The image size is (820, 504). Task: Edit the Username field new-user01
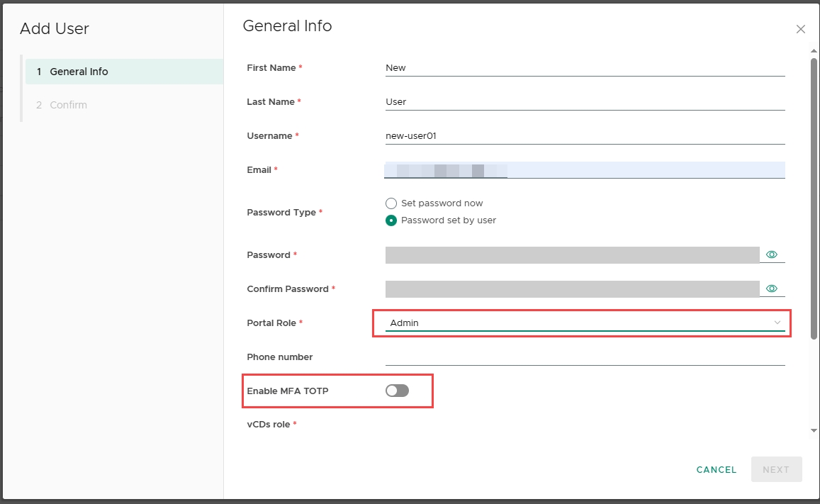click(x=585, y=136)
